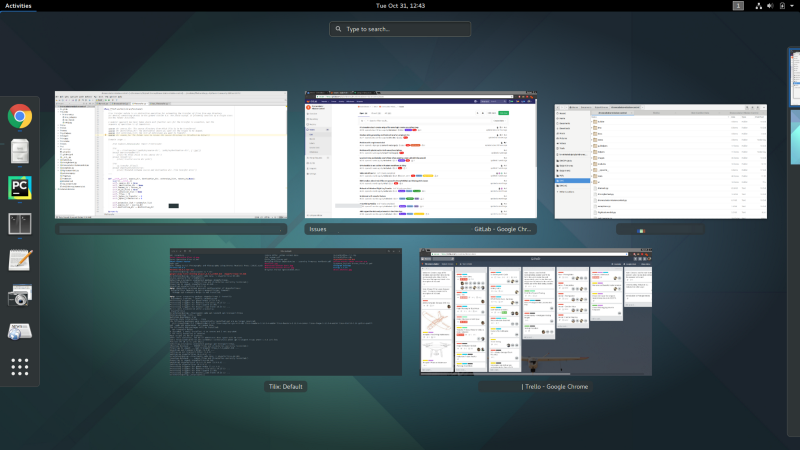Click the battery power indicator icon

pos(782,6)
